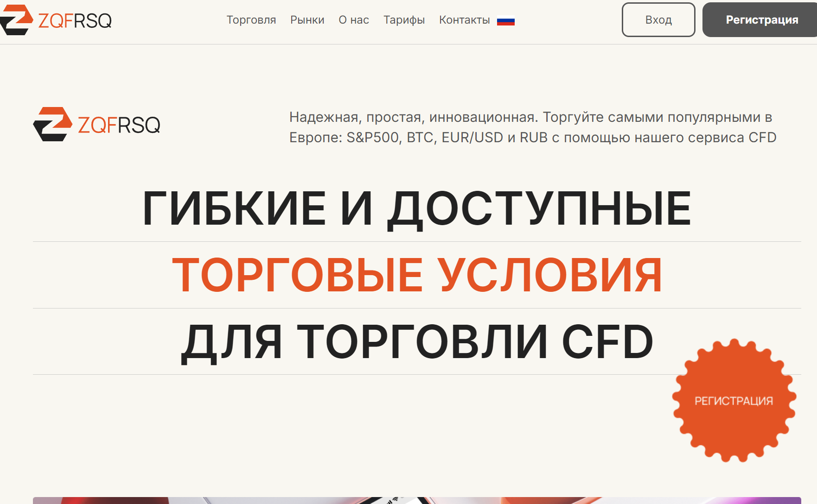Click the large Z logo icon in hero

tap(53, 124)
